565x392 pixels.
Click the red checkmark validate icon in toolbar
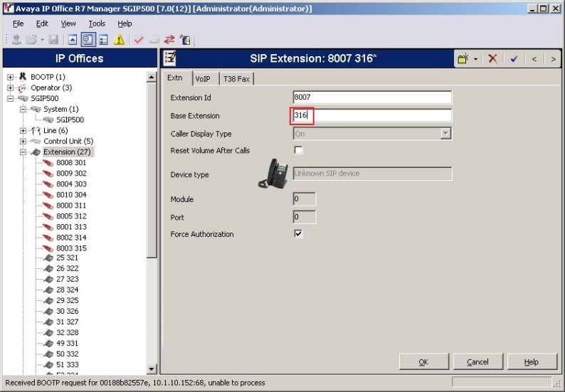138,40
